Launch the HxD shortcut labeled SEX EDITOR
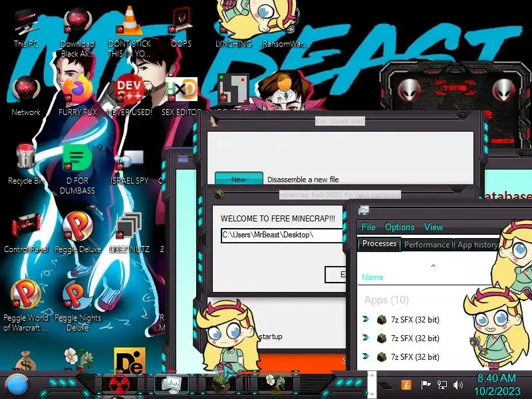Viewport: 532px width, 399px height. pyautogui.click(x=181, y=97)
